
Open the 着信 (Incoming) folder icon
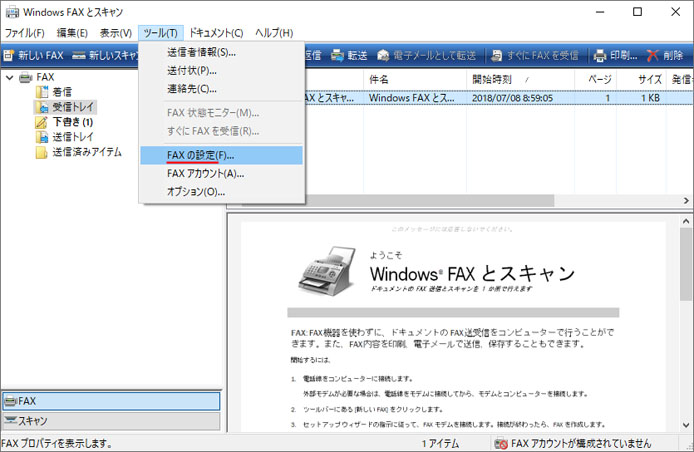pos(42,92)
